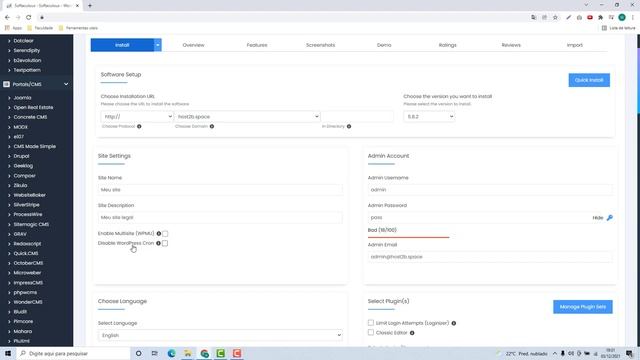
Task: Click the Site Description input field
Action: [x=220, y=218]
